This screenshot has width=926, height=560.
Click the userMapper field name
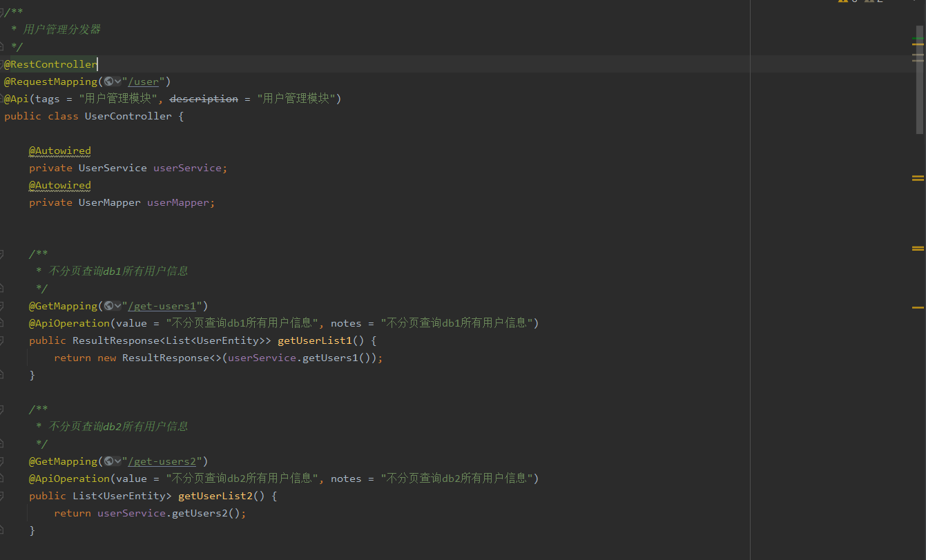pos(178,202)
